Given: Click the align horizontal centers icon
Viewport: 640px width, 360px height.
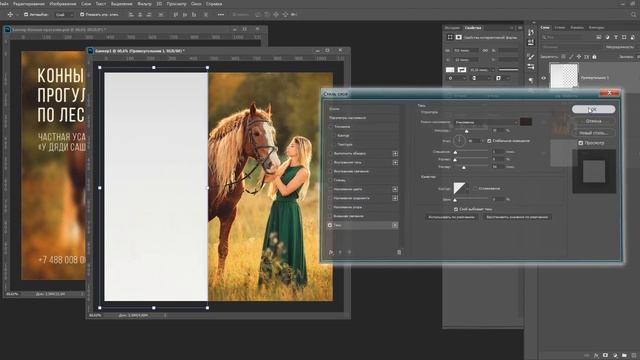Looking at the screenshot, I should 140,14.
